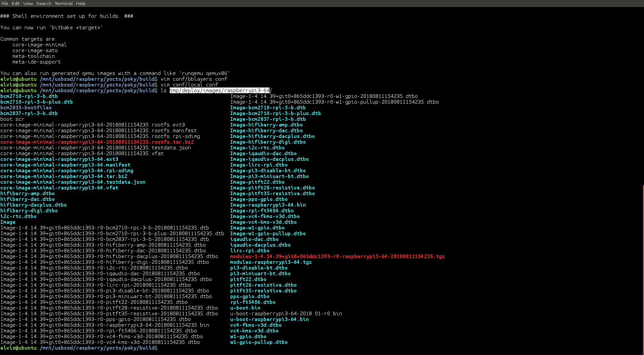Open the File menu
This screenshot has height=355, width=644.
point(5,3)
